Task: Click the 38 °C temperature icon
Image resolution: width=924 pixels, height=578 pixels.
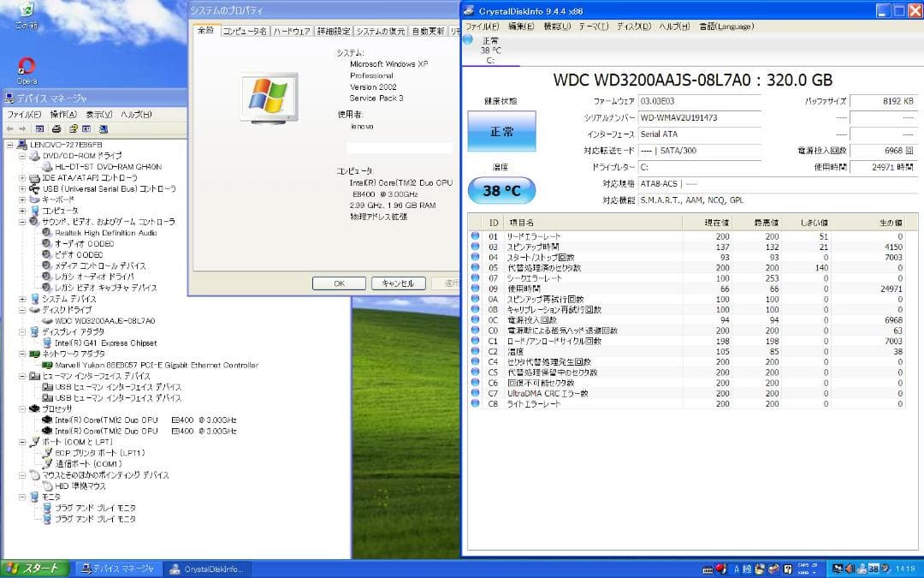Action: (x=501, y=190)
